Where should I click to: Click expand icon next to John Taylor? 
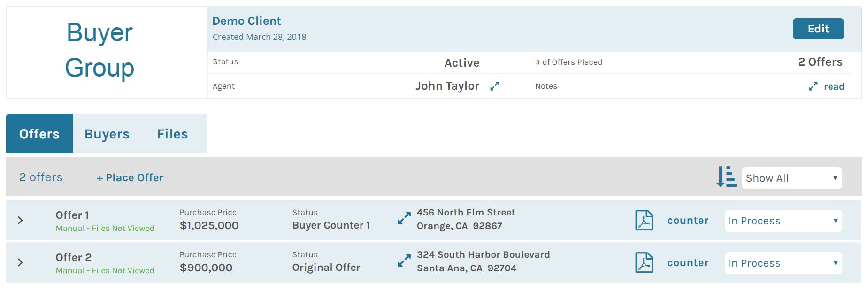pyautogui.click(x=494, y=86)
